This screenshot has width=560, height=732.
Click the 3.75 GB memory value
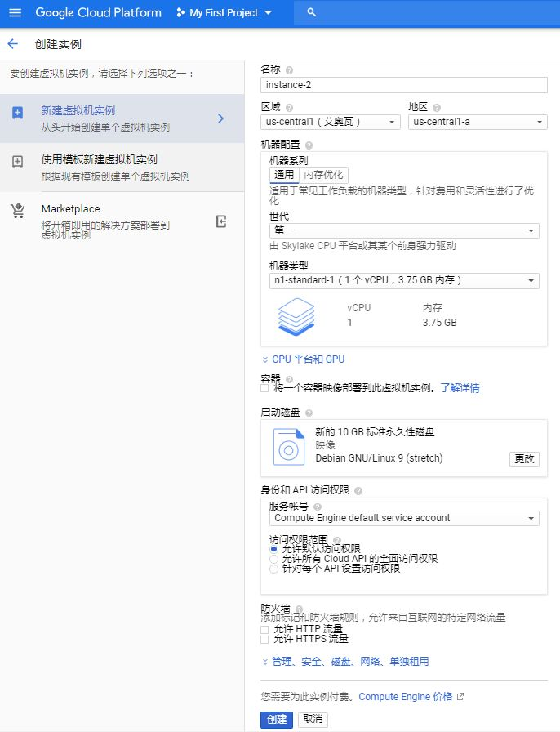(x=440, y=323)
